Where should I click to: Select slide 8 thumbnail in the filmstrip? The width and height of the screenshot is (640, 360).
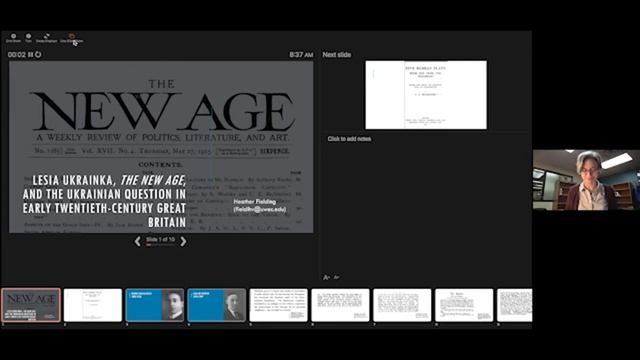coord(464,305)
